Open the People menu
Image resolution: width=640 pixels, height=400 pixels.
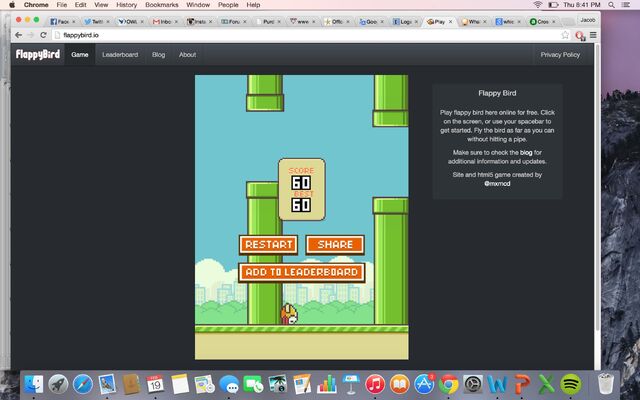228,5
